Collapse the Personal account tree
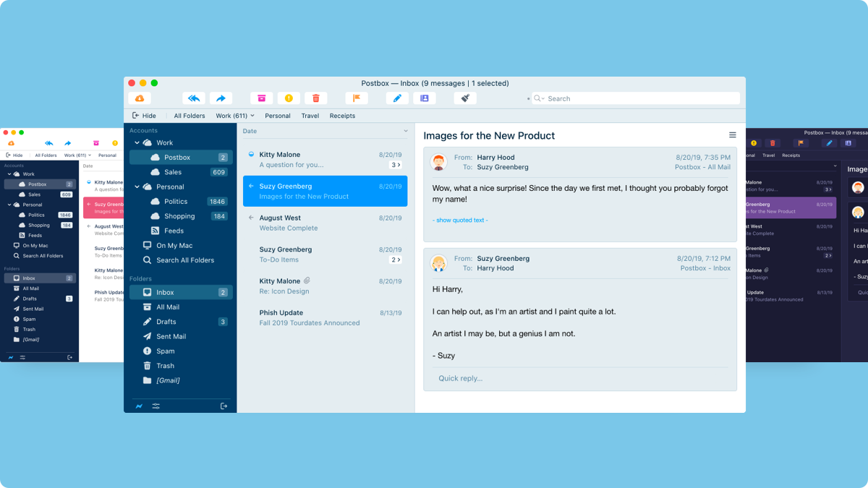This screenshot has width=868, height=488. 137,187
